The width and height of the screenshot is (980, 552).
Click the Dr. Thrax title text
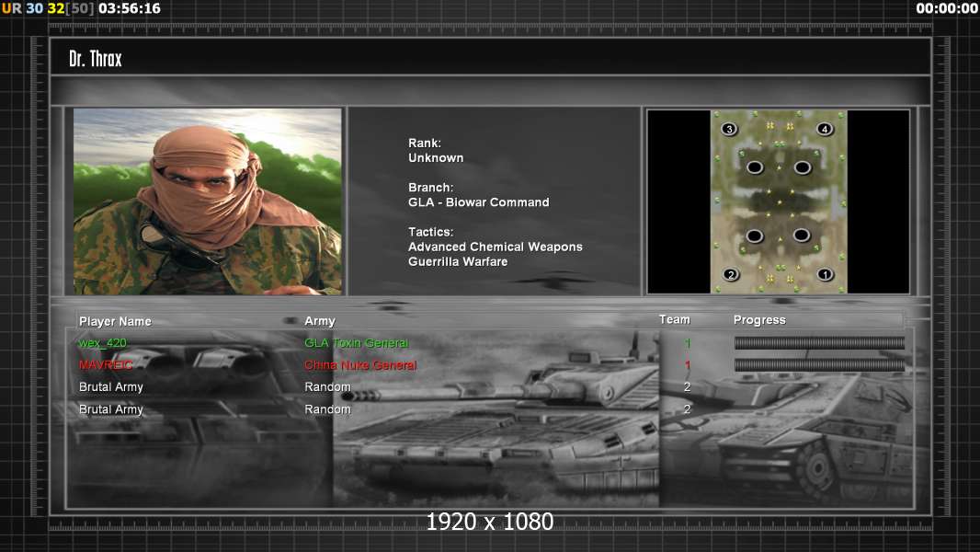[x=96, y=59]
